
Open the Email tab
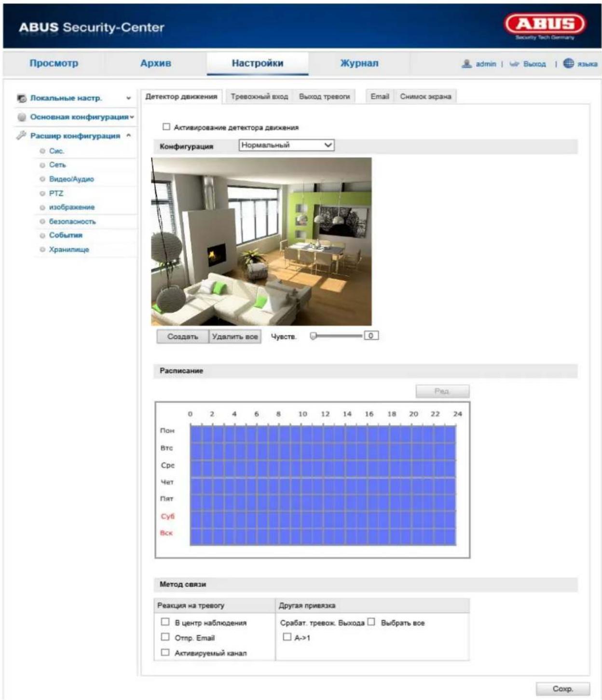pos(380,96)
